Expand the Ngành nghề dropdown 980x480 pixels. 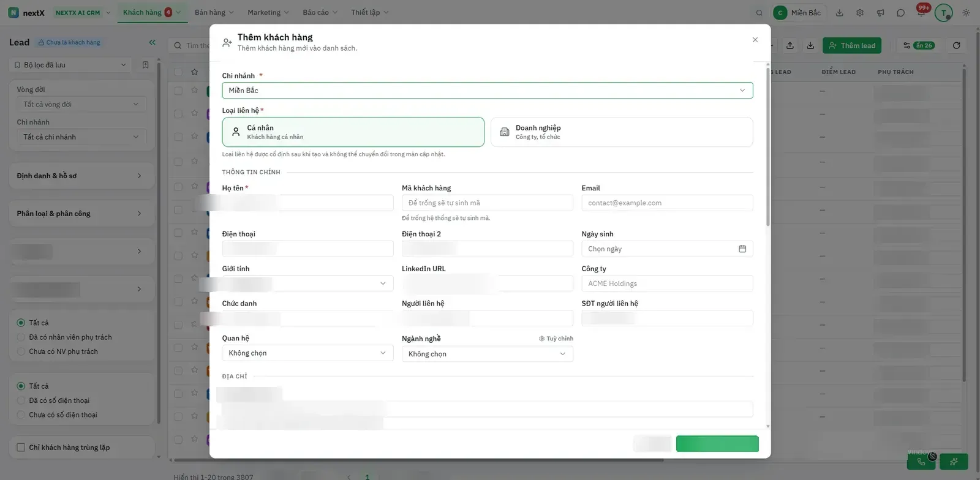point(487,354)
